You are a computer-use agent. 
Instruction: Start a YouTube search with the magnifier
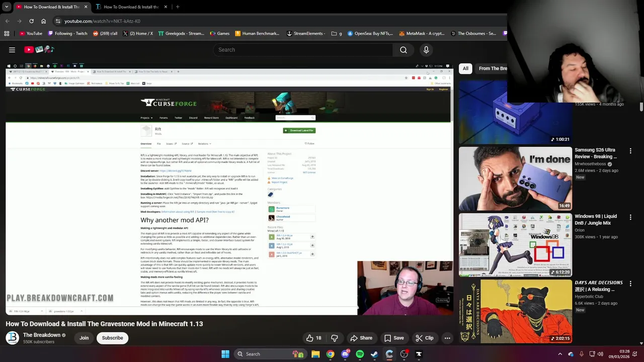tap(403, 50)
